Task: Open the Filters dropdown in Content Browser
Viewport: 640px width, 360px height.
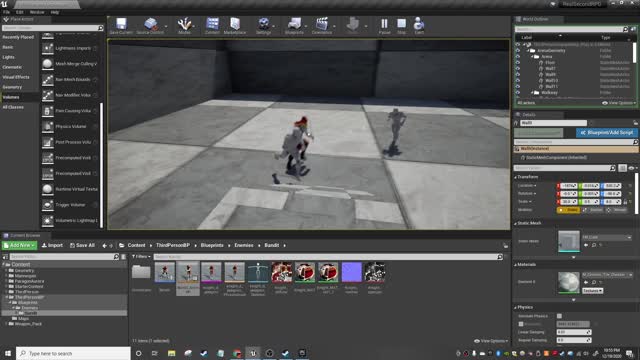Action: (x=141, y=257)
